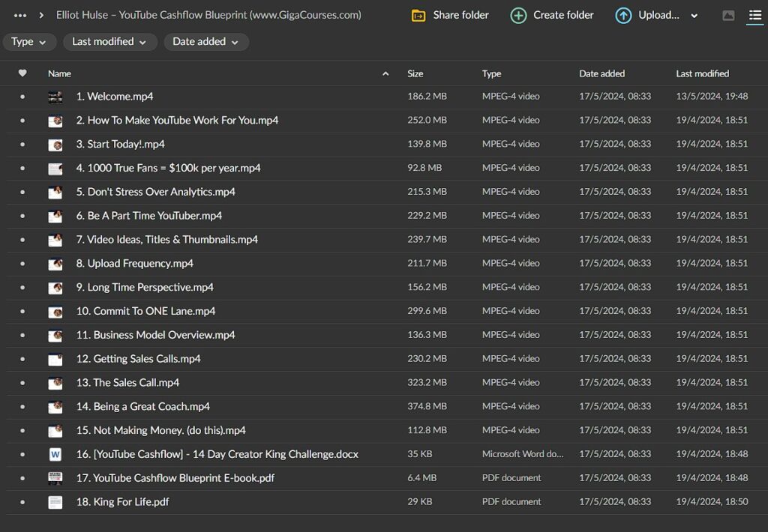
Task: Click the heart favorites column icon
Action: point(22,73)
